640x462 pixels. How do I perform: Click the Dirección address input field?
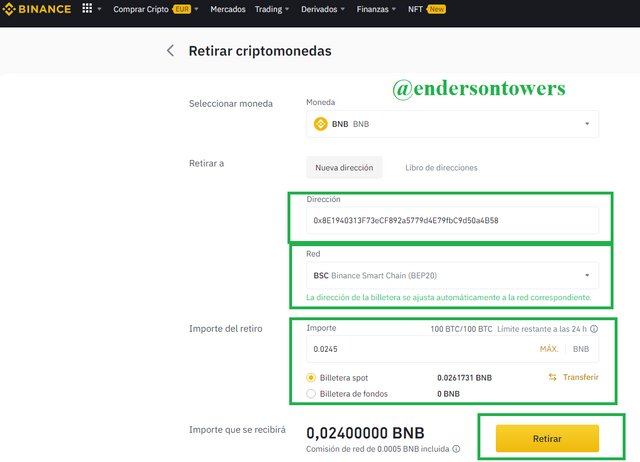(452, 220)
